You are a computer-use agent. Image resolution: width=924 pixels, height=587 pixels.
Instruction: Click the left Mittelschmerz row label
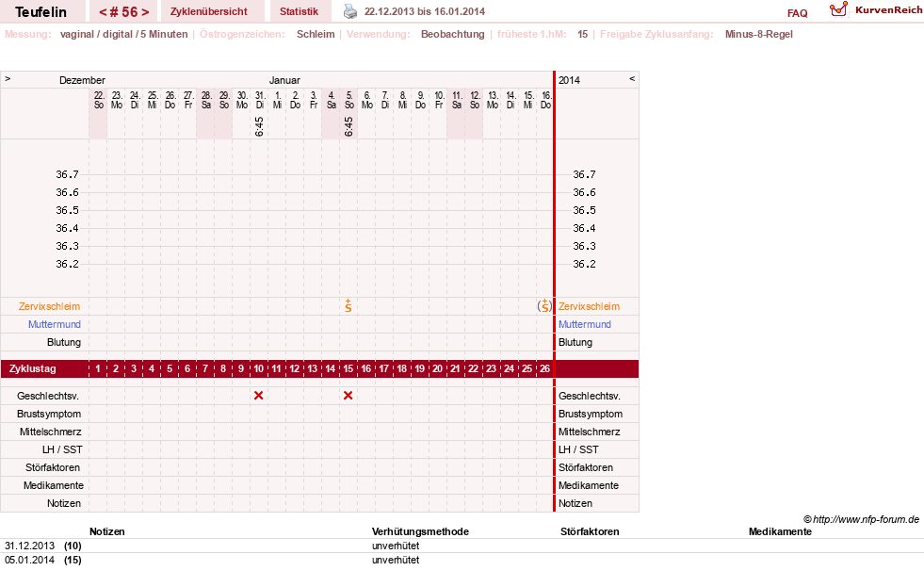coord(50,432)
